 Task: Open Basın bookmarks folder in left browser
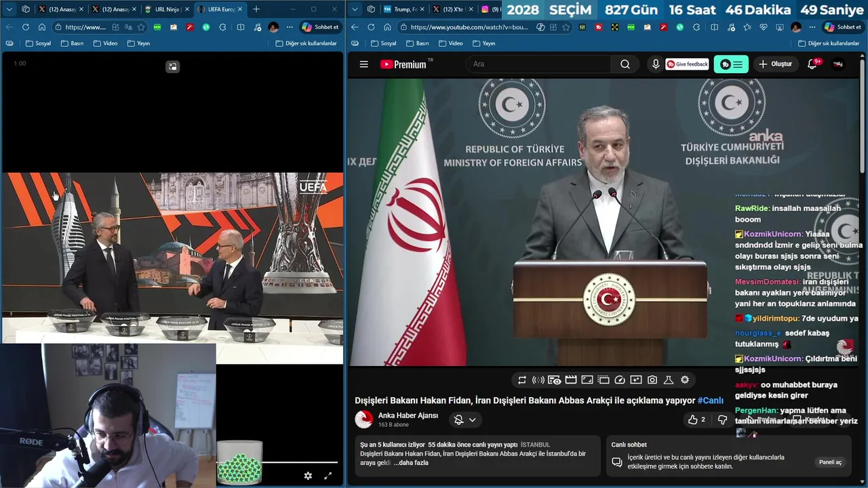72,43
